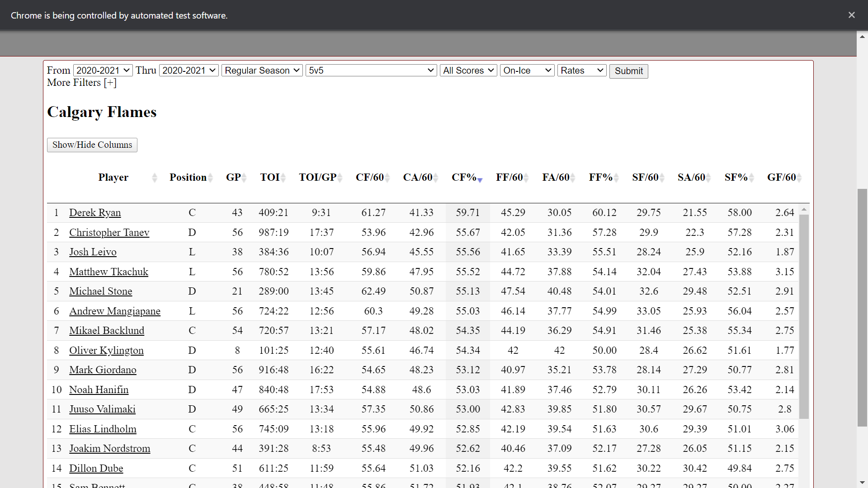The width and height of the screenshot is (868, 488).
Task: Open the From season dropdown
Action: 103,70
